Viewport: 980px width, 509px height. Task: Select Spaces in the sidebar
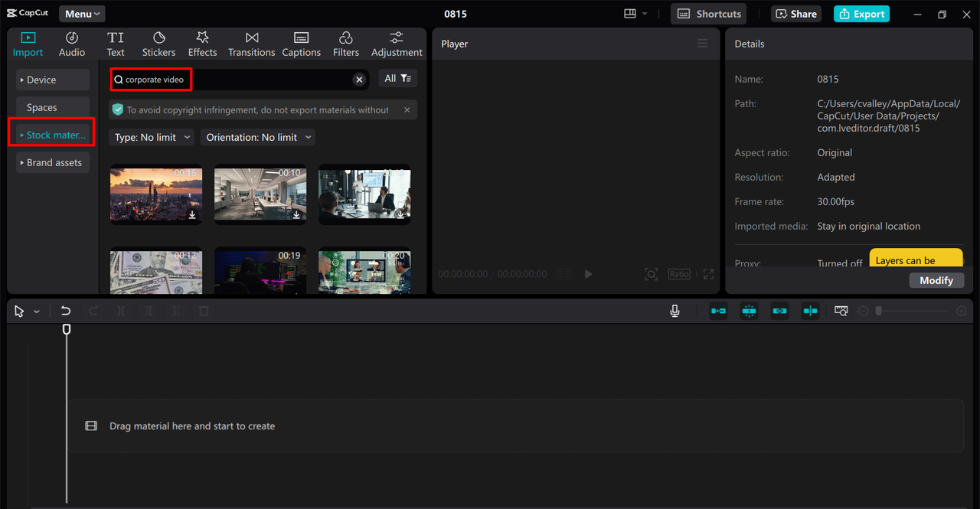(x=53, y=107)
